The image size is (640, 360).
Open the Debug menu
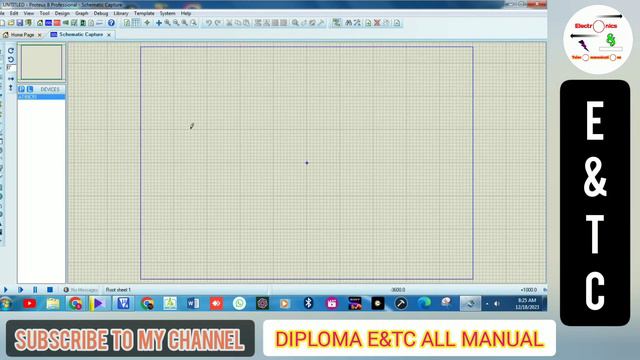point(101,13)
